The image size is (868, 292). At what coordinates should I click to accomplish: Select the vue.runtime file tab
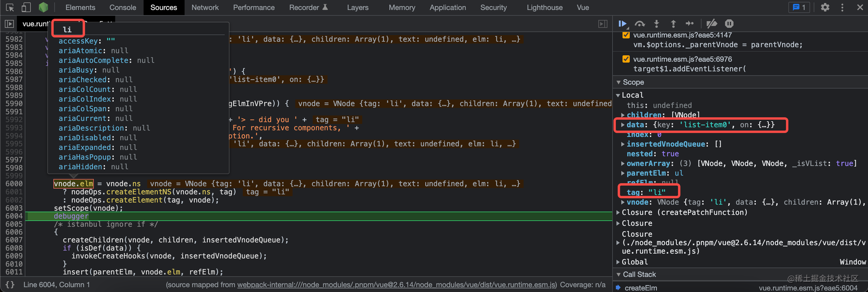pos(36,24)
